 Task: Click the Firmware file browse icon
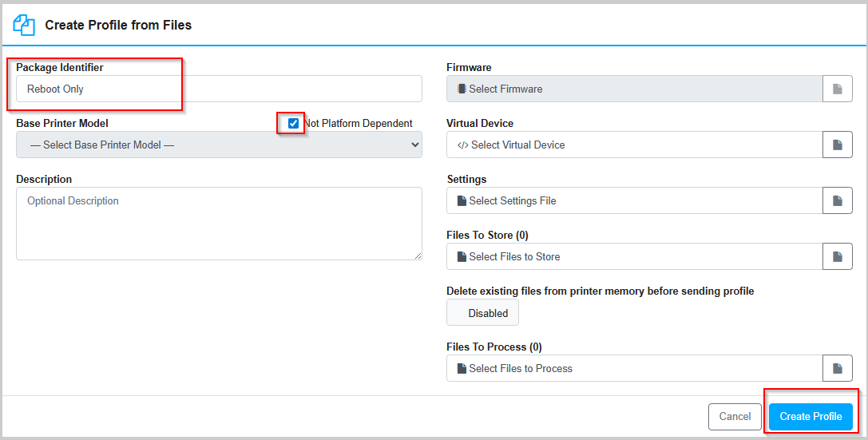[837, 89]
